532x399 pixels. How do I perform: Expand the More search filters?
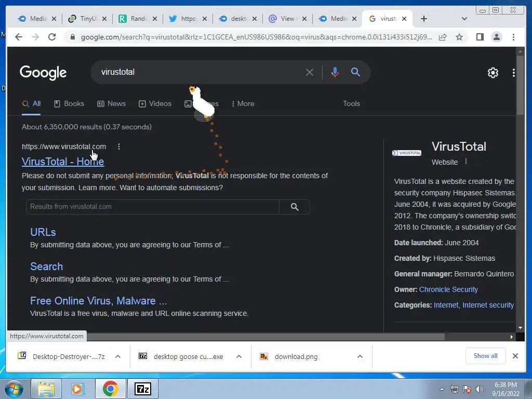243,103
